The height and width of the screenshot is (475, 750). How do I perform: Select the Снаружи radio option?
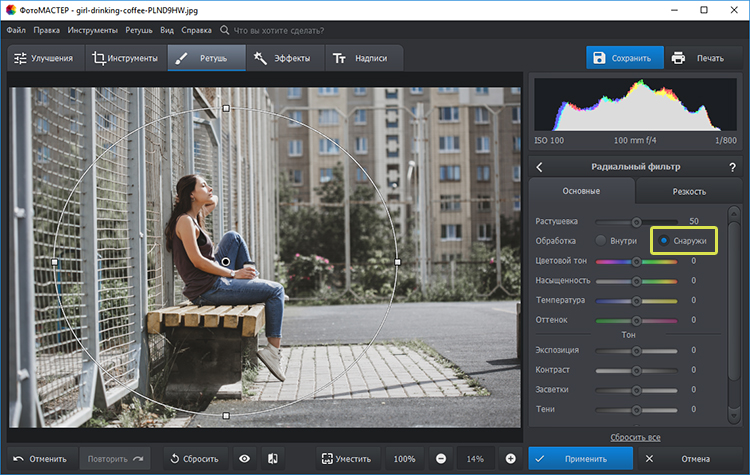point(664,240)
